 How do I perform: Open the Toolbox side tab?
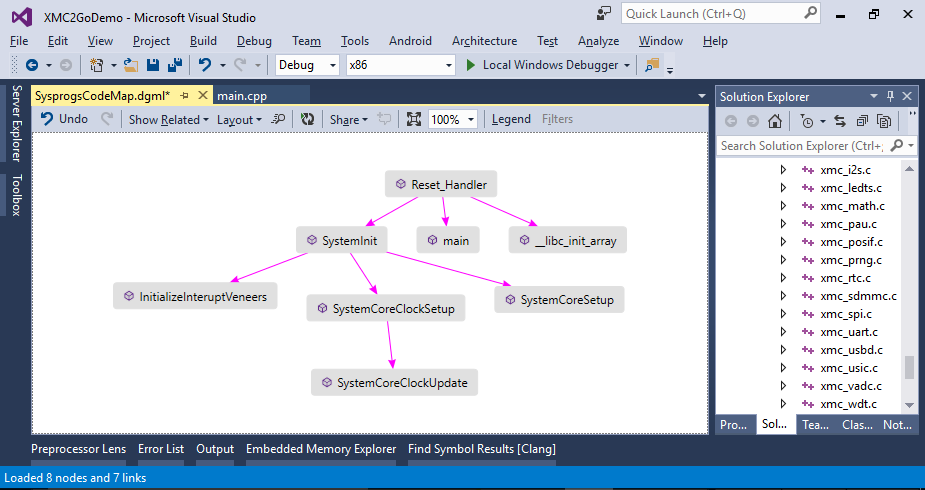coord(17,195)
